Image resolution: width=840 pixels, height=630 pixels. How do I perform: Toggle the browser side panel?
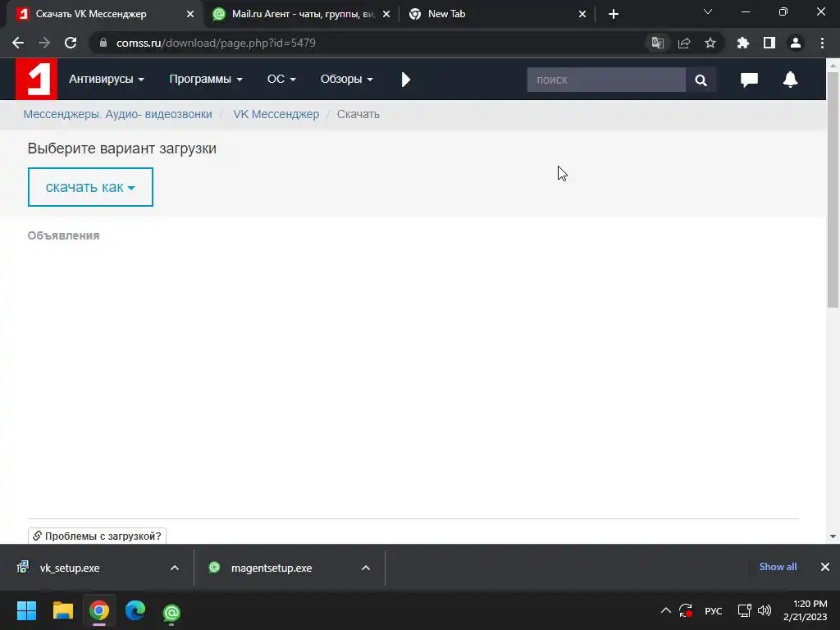(769, 43)
